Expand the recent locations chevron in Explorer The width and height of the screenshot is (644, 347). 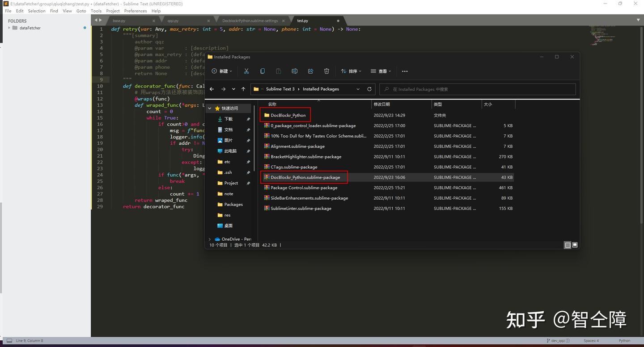233,89
